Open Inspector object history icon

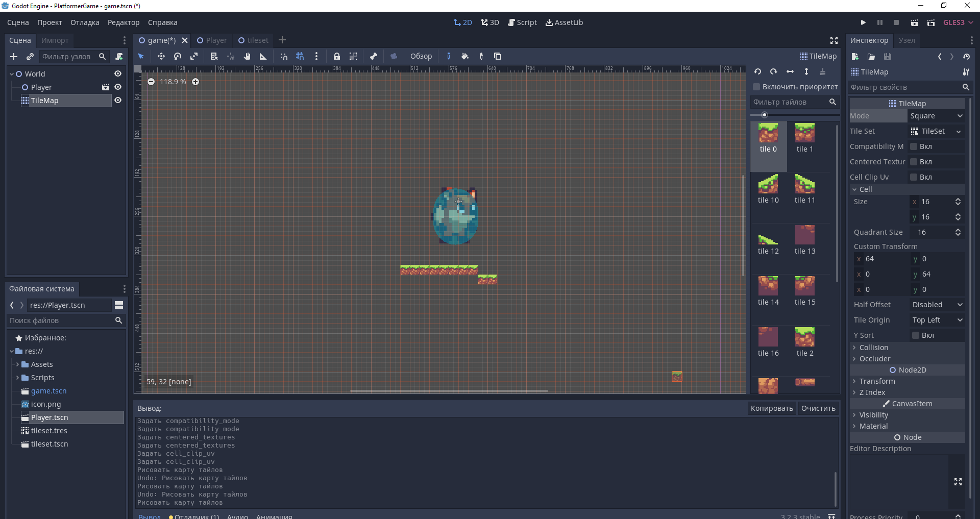[966, 57]
